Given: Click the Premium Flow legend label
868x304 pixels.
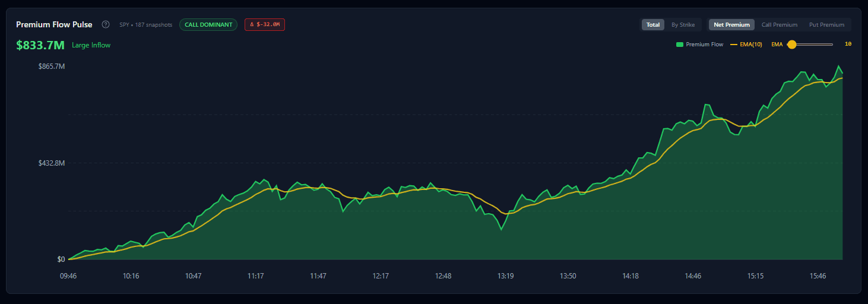Looking at the screenshot, I should point(705,45).
